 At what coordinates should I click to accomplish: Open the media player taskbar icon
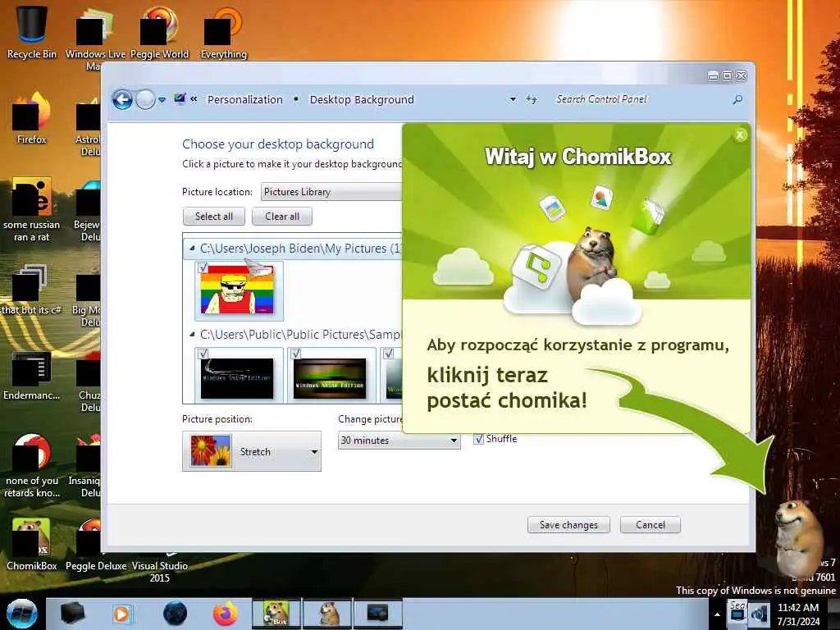coord(121,614)
